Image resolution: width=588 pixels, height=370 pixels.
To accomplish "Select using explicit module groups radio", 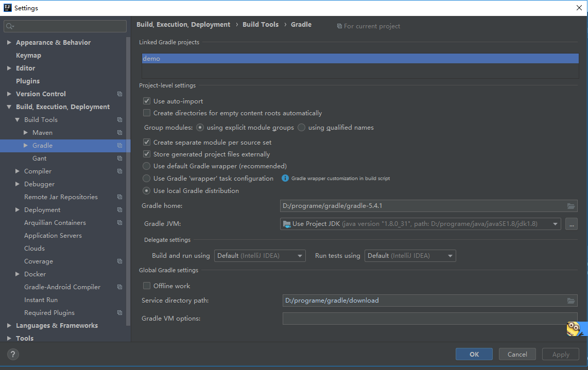I will [200, 128].
